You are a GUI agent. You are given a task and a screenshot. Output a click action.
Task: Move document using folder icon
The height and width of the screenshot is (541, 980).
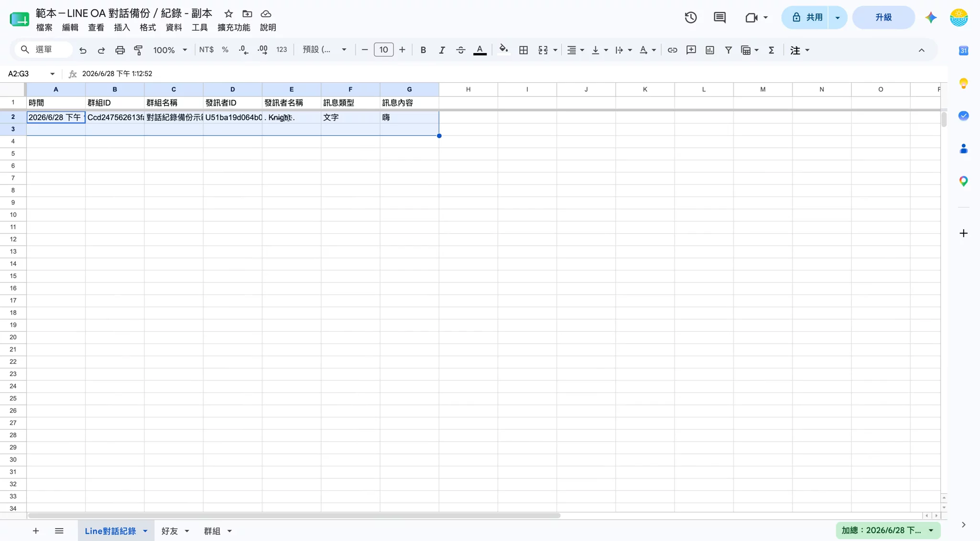[x=247, y=14]
